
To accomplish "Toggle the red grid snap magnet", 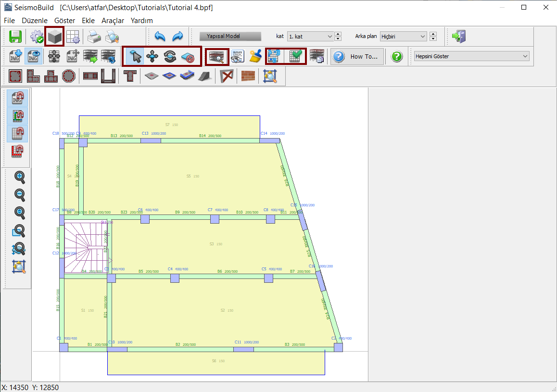I will coord(18,152).
